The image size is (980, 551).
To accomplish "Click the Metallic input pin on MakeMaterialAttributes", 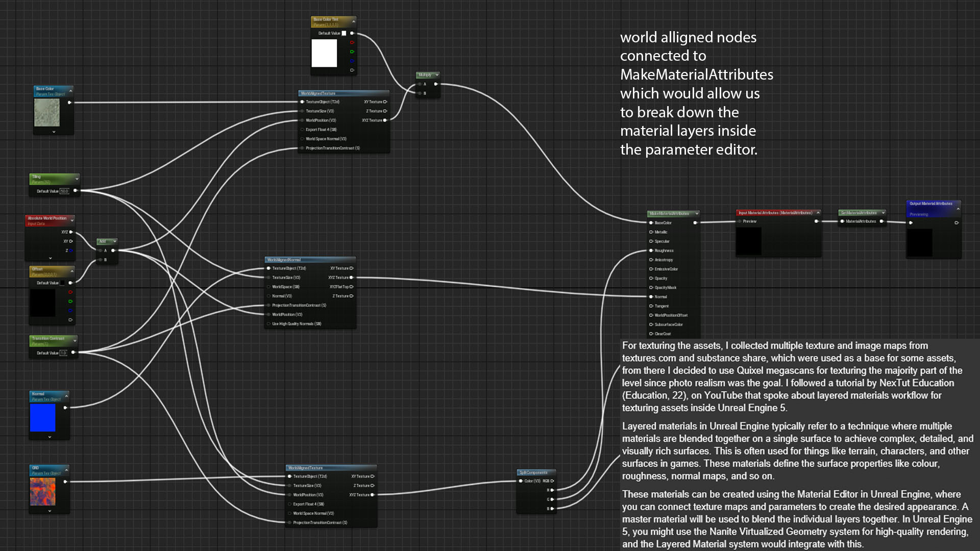I will 651,232.
